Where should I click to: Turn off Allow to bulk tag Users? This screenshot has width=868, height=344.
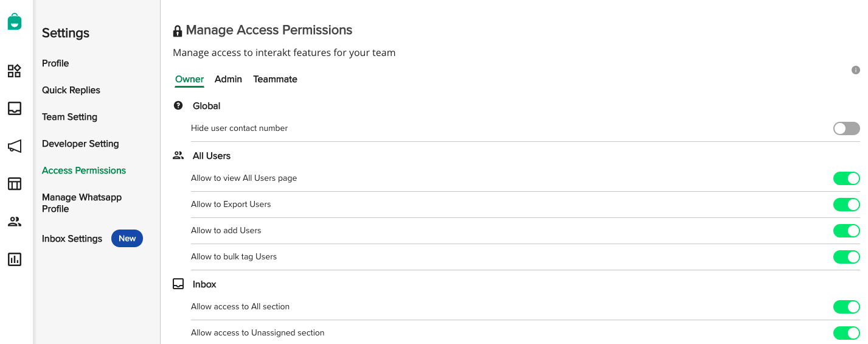point(847,257)
